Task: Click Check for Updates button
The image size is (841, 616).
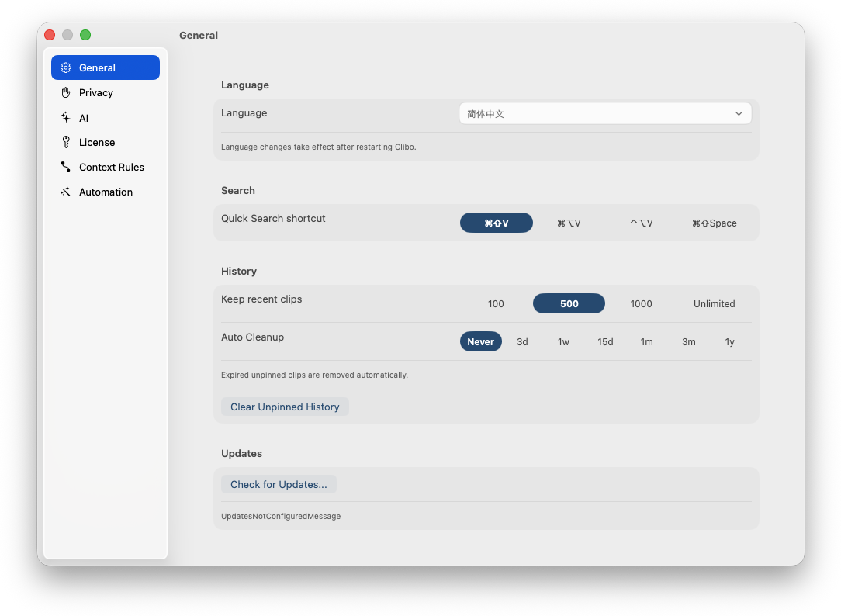Action: pos(279,484)
